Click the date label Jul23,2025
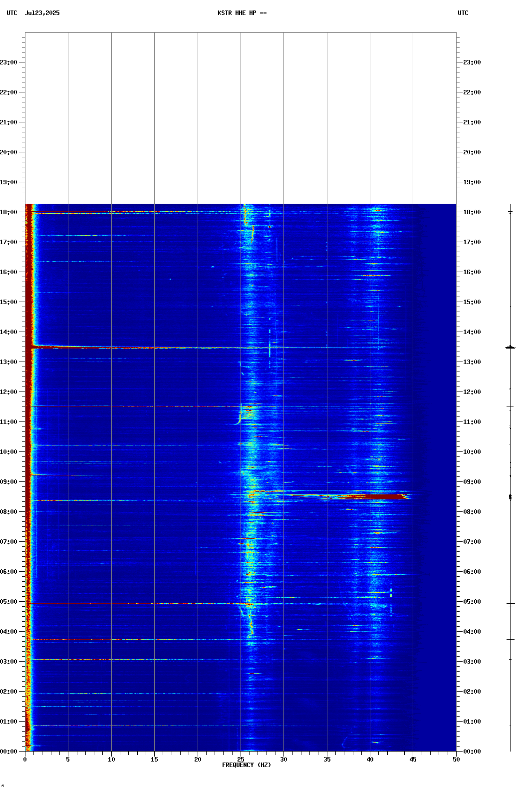Screen dimensions: 532x791 42,13
